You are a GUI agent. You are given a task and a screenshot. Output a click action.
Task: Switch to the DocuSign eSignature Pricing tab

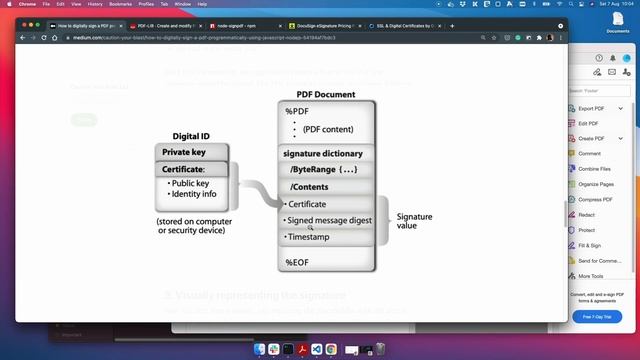tap(325, 26)
